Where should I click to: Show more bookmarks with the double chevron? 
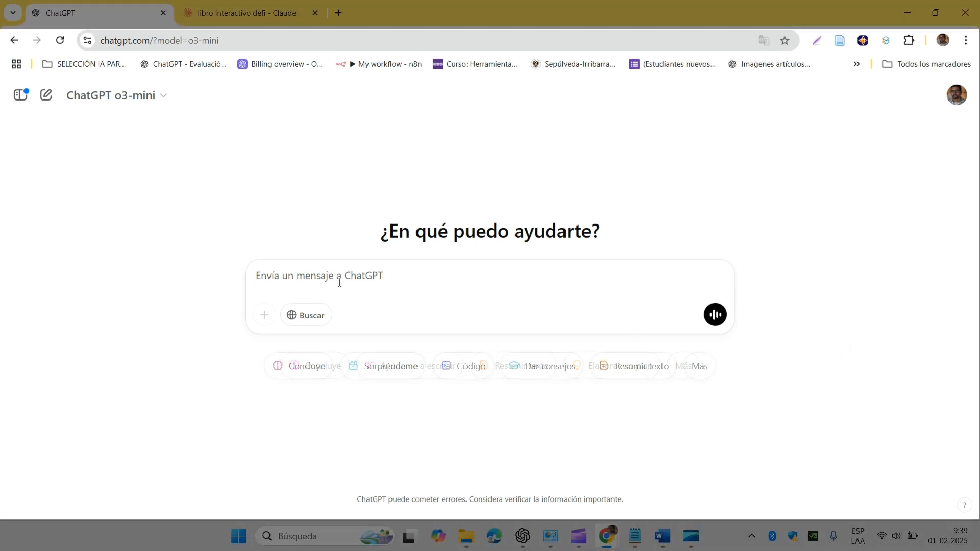(856, 64)
